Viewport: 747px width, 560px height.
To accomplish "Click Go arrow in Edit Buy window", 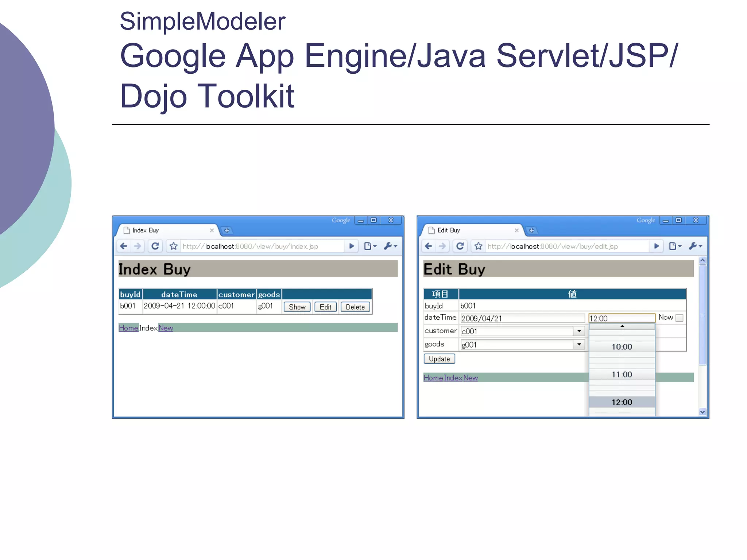I will click(x=656, y=246).
